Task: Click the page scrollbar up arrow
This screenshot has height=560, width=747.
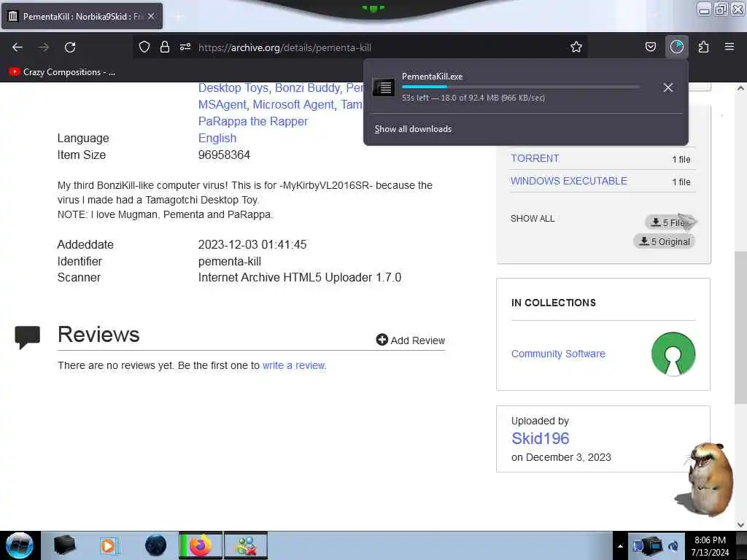Action: coord(740,88)
